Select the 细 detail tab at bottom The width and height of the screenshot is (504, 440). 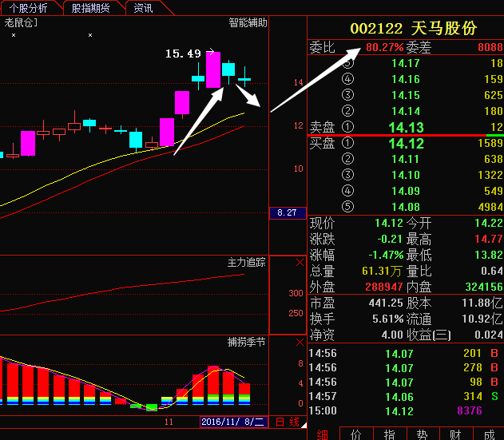323,434
